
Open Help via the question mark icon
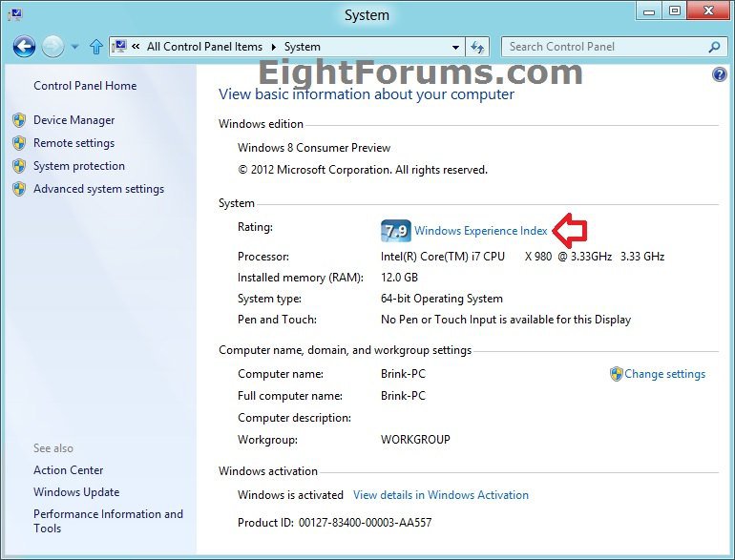point(720,74)
